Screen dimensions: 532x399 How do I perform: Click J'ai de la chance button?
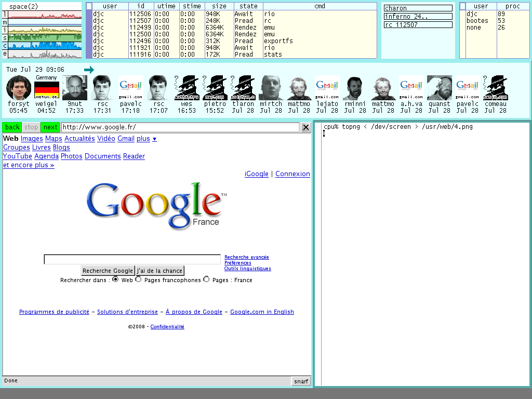tap(159, 271)
